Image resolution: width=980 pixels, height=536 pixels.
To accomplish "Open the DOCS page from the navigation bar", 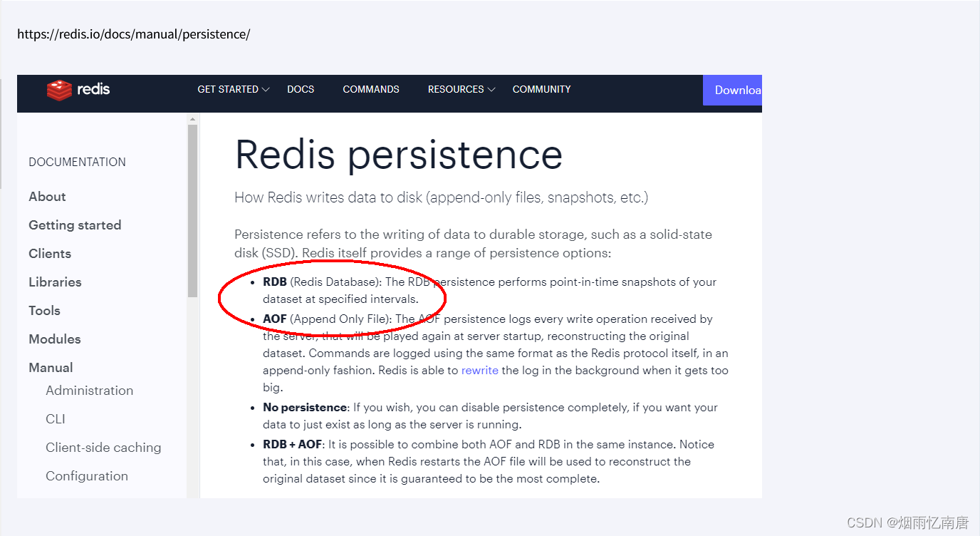I will tap(301, 89).
